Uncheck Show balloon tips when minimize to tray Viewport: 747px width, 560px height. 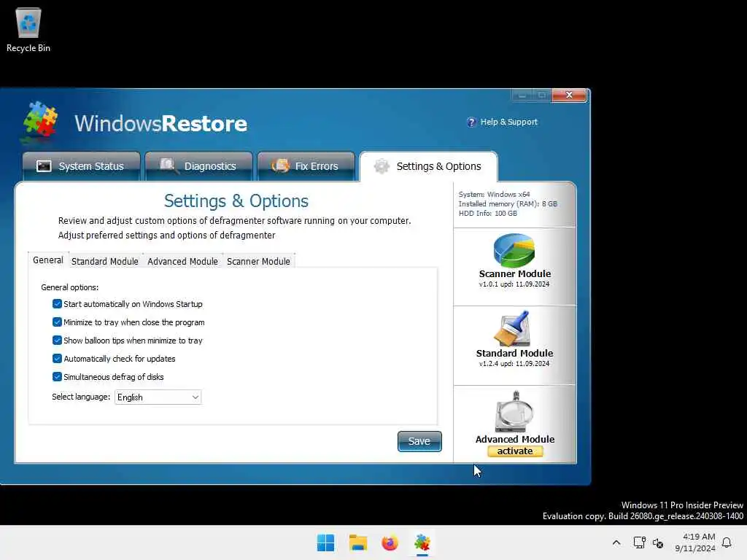(x=57, y=340)
